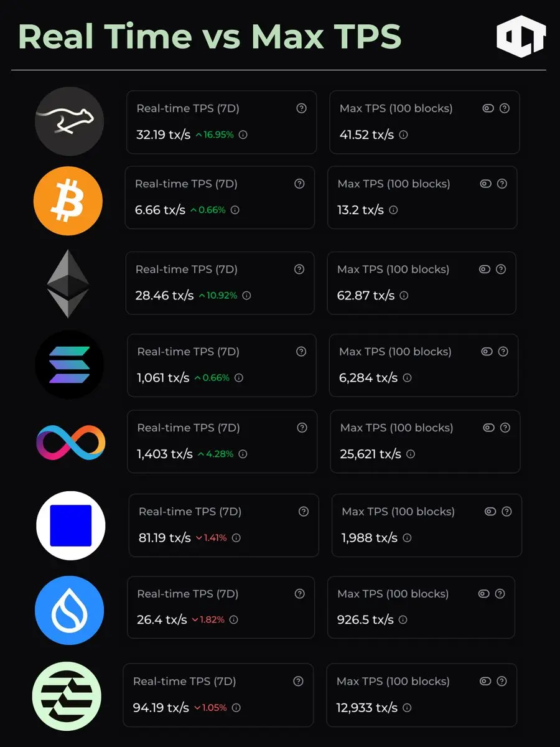560x747 pixels.
Task: Click info icon next to 25,621 tx/s
Action: click(411, 454)
